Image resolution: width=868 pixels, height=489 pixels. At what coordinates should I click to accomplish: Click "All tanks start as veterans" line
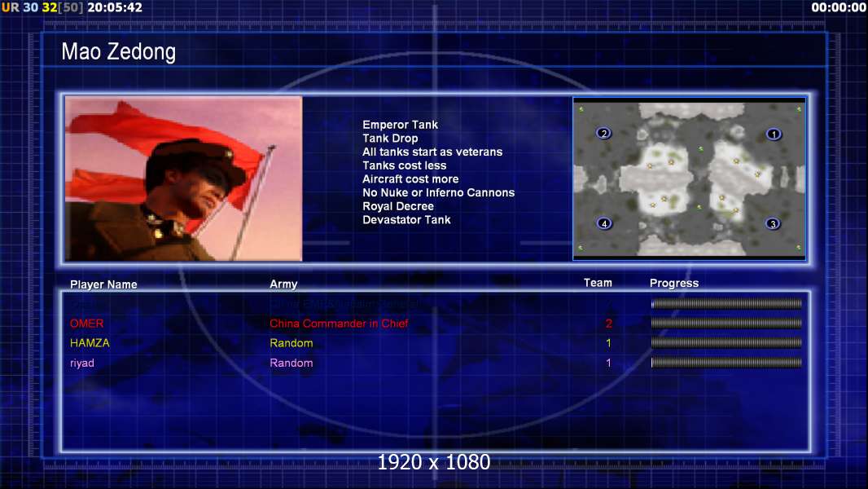pyautogui.click(x=432, y=152)
